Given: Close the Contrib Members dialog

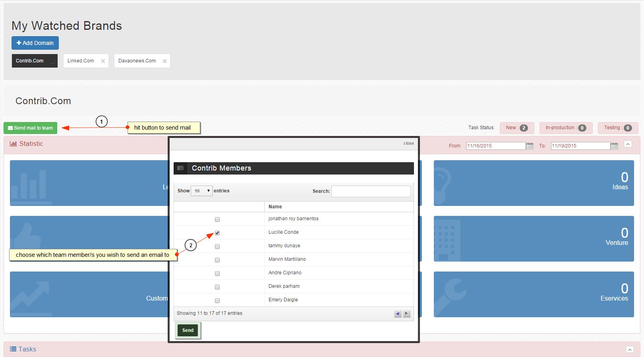Looking at the screenshot, I should coord(408,143).
